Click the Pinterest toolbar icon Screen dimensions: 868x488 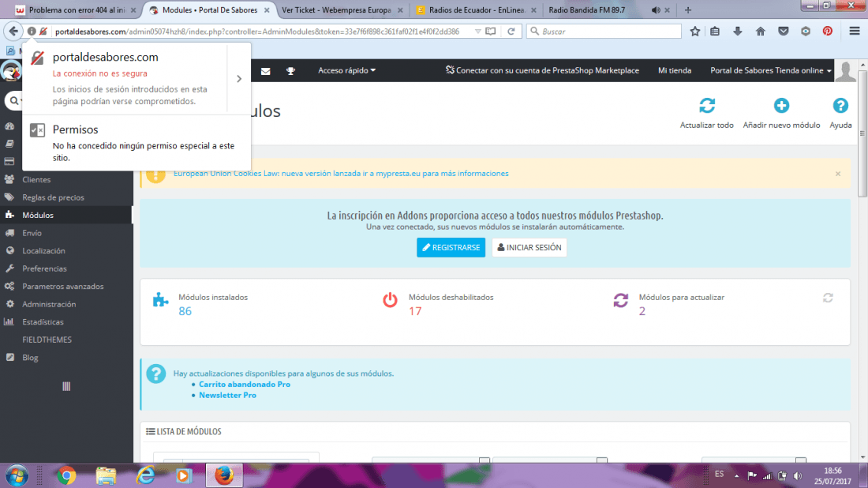click(x=827, y=32)
